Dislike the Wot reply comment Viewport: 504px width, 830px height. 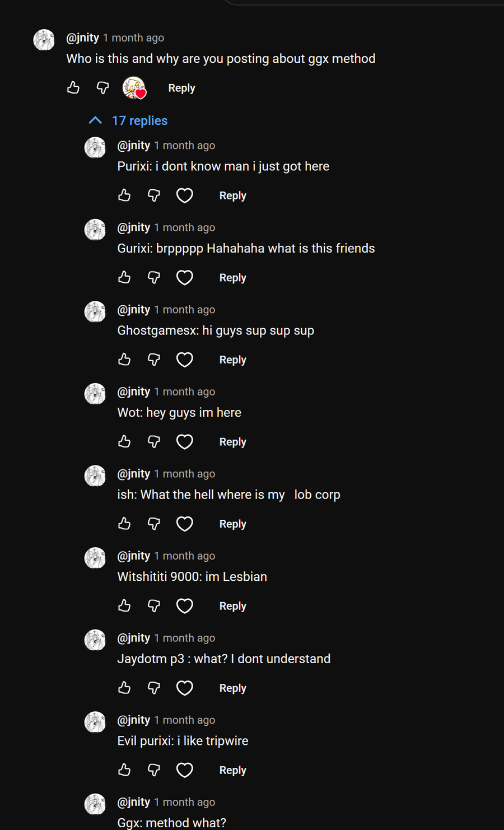[x=153, y=441]
